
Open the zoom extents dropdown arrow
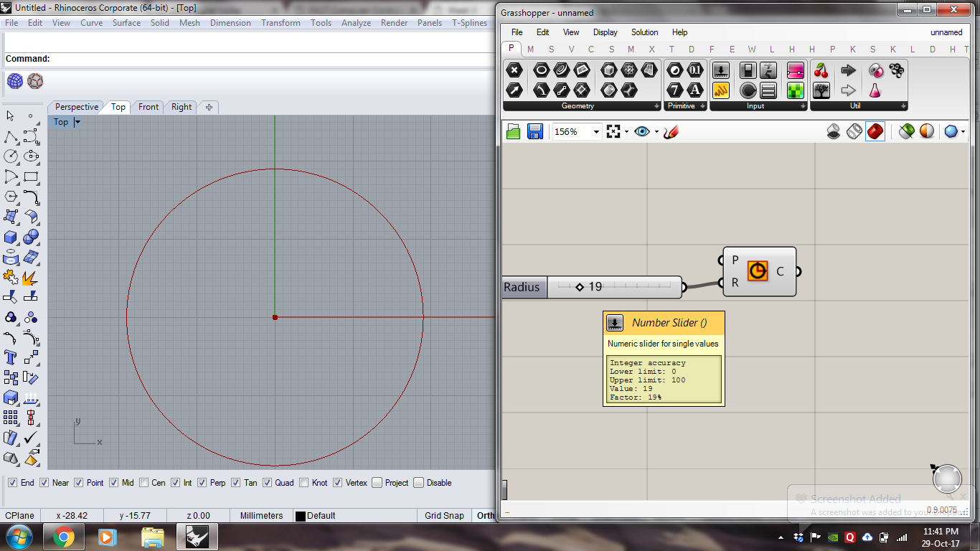tap(626, 132)
